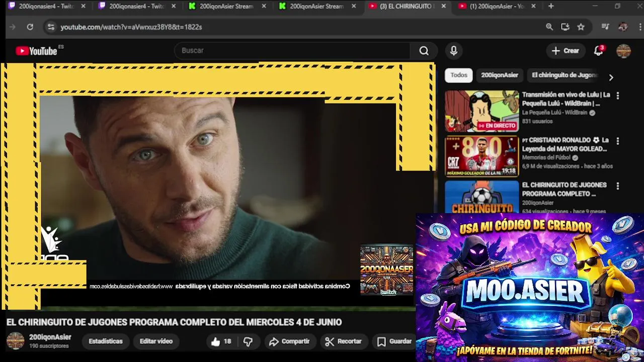Close the (1) 200iqonAsier YouTube tab
Image resolution: width=644 pixels, height=362 pixels.
tap(533, 6)
